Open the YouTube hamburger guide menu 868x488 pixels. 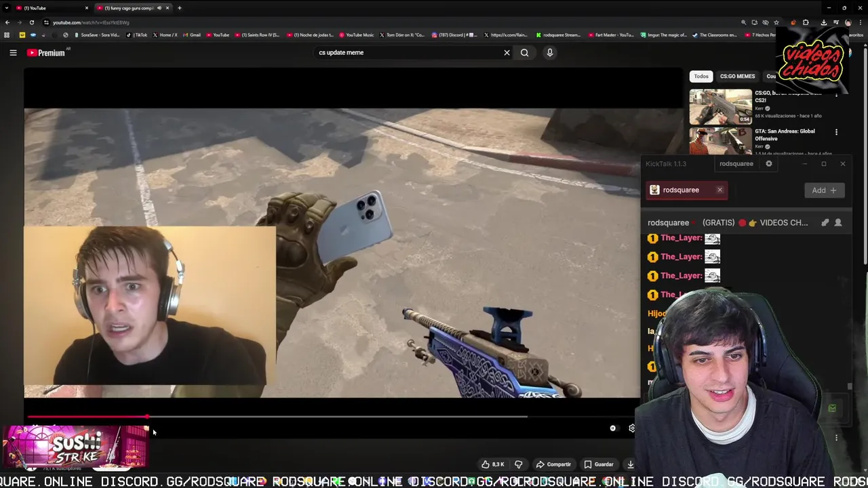click(13, 52)
